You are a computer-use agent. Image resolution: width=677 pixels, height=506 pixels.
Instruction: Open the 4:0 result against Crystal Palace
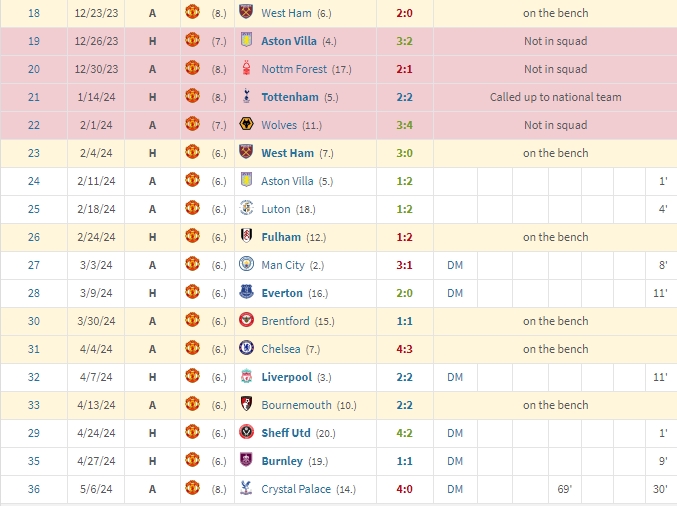click(x=404, y=489)
